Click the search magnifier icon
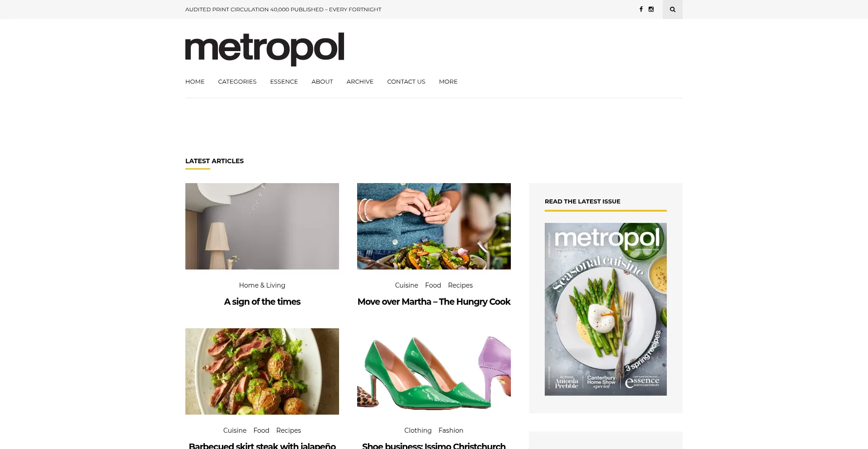This screenshot has width=868, height=449. click(x=673, y=9)
